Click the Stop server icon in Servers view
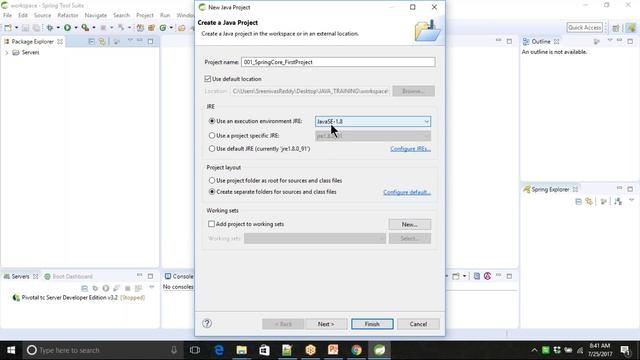This screenshot has height=360, width=640. tap(127, 288)
